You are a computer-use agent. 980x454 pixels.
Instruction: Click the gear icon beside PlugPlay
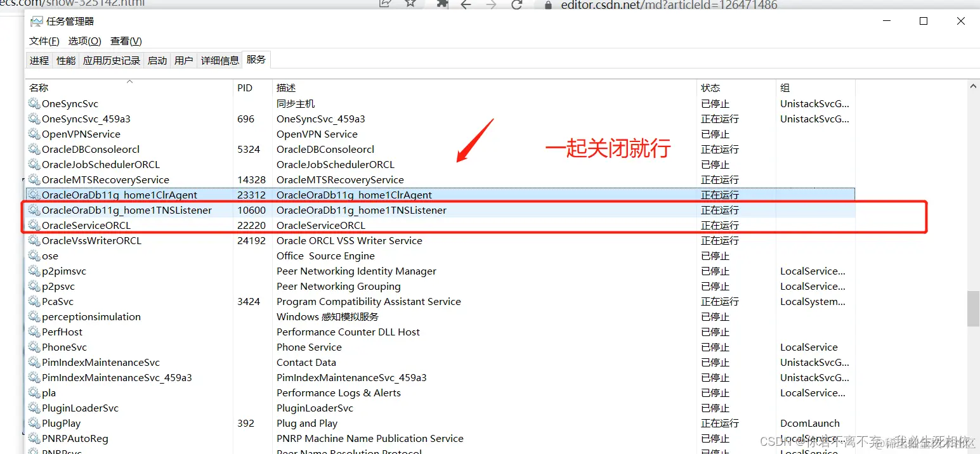pyautogui.click(x=34, y=423)
